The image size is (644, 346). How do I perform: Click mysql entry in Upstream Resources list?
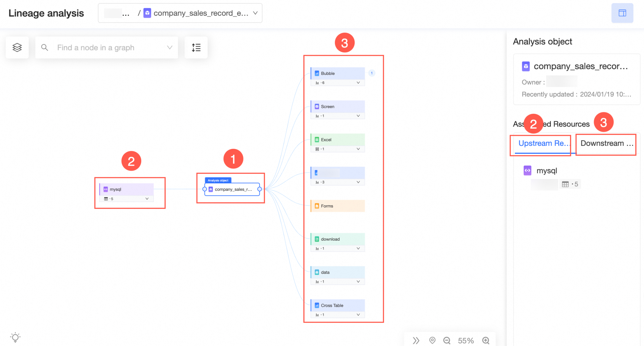pos(547,171)
